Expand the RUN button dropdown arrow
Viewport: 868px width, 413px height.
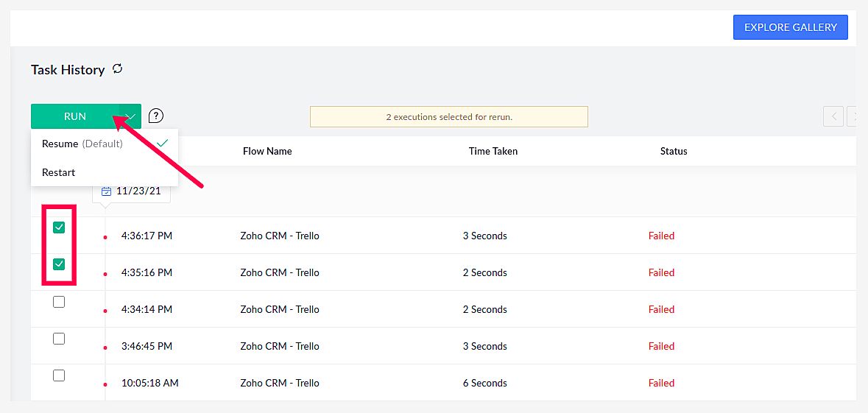pos(130,116)
